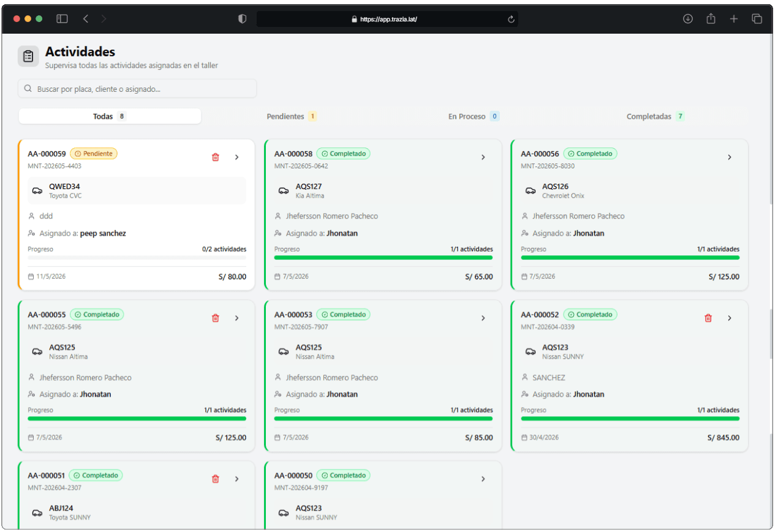Click the order code MNT-202604-0339
This screenshot has height=532, width=778.
[548, 327]
